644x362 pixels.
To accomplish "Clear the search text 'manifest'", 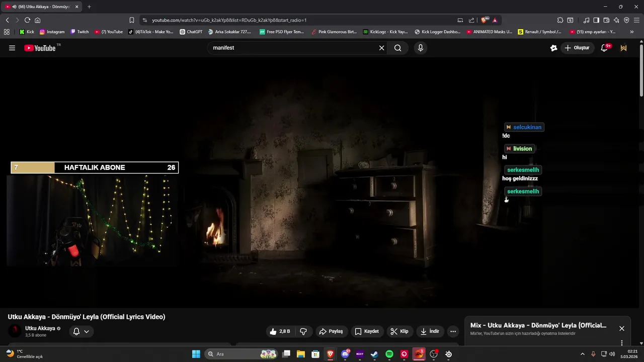I will pyautogui.click(x=381, y=48).
